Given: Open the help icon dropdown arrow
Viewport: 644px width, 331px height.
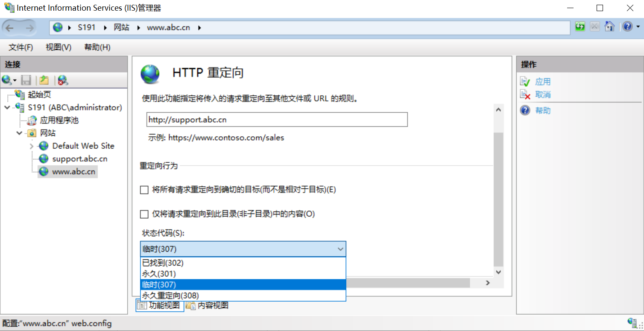Looking at the screenshot, I should [x=638, y=27].
